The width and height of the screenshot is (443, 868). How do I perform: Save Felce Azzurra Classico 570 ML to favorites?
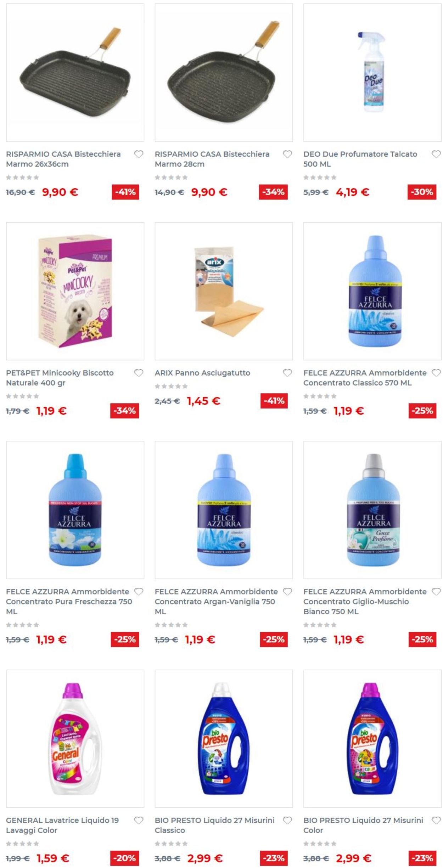point(436,373)
